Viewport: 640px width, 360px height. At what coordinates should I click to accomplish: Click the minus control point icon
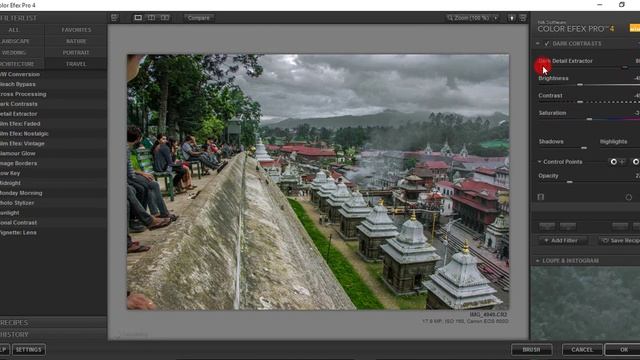click(636, 162)
